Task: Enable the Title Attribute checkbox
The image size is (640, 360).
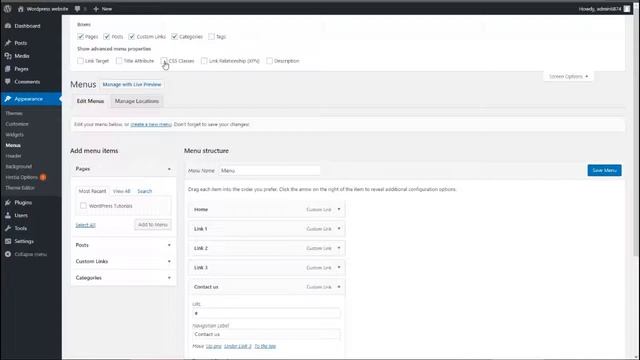Action: tap(119, 61)
